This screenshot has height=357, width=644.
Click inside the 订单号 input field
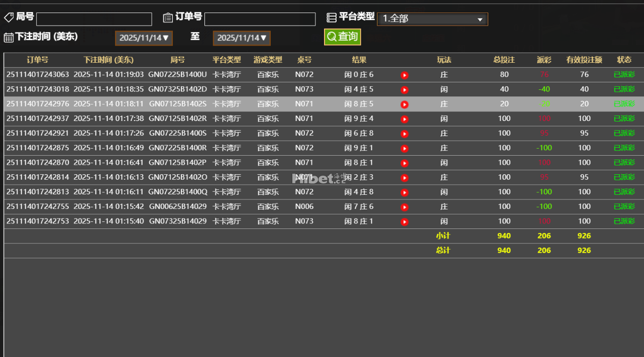260,19
